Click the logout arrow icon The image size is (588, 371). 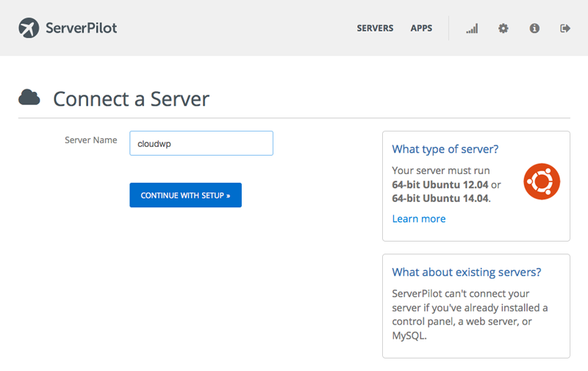(565, 28)
